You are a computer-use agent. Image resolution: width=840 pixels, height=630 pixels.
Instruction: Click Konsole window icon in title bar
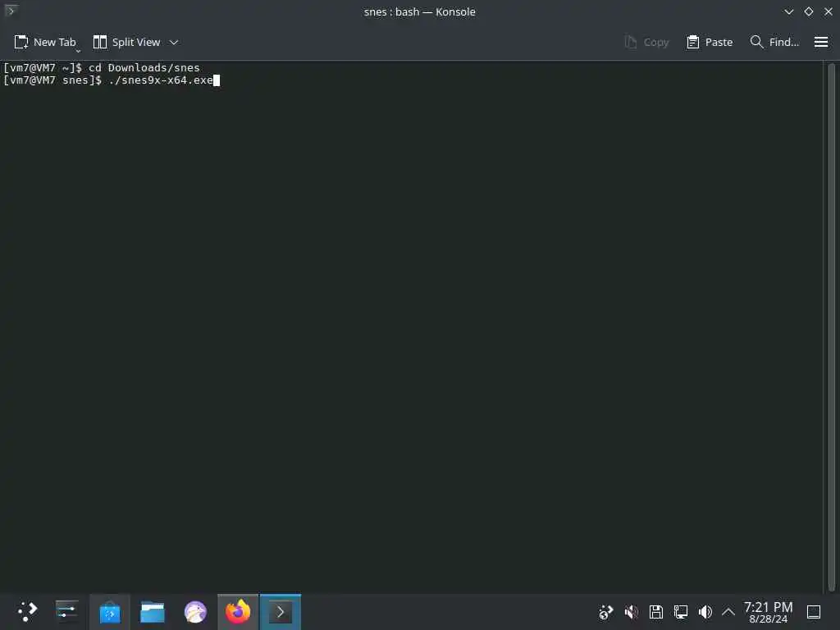tap(11, 11)
